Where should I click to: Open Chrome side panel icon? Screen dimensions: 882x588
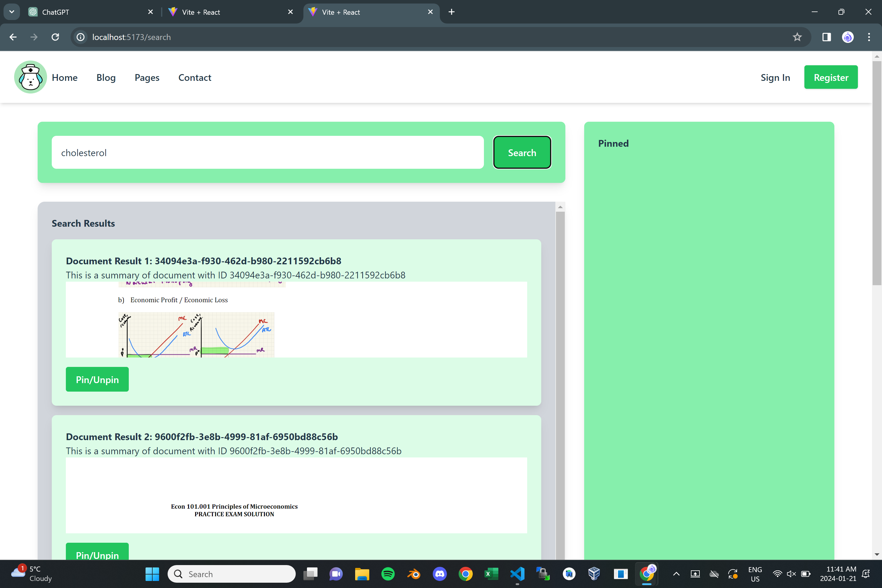[826, 37]
